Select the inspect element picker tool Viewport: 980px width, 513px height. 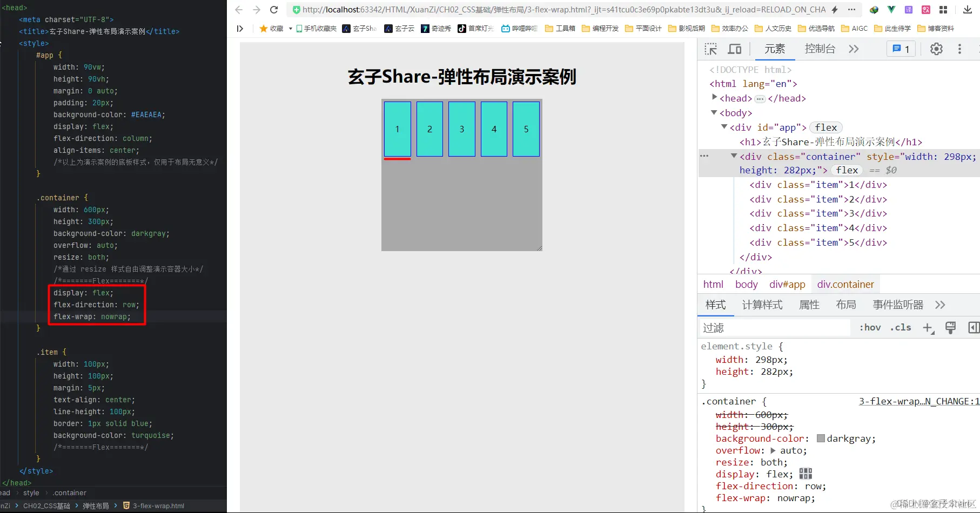click(711, 49)
